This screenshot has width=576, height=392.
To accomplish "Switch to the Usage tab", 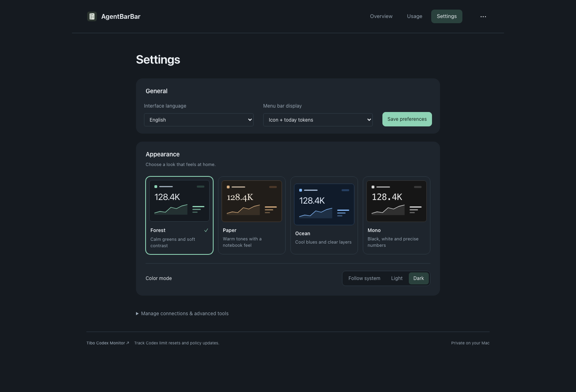I will [414, 16].
